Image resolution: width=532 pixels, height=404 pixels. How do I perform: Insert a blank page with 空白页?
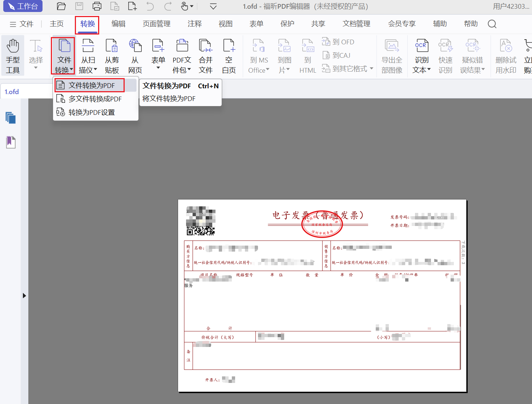click(x=229, y=55)
